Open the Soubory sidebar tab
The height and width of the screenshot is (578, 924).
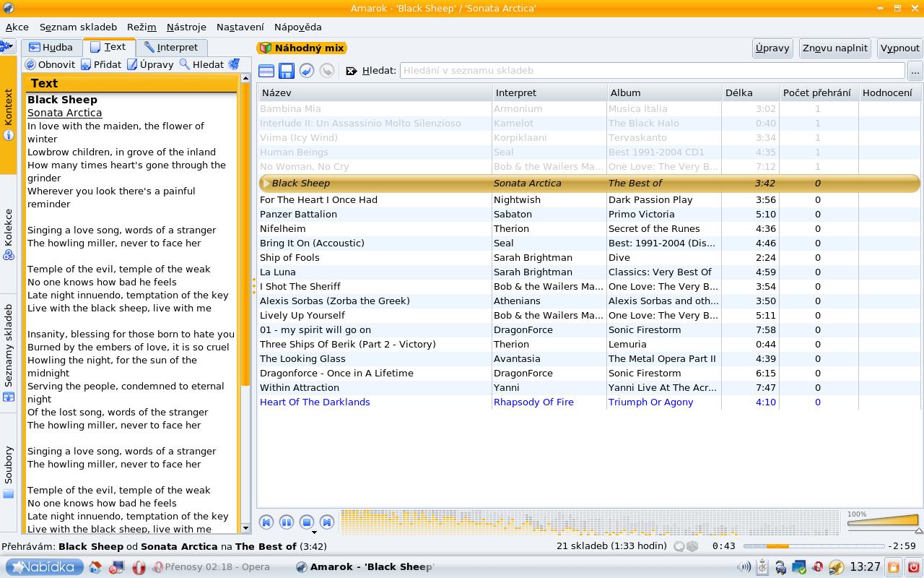pyautogui.click(x=8, y=473)
